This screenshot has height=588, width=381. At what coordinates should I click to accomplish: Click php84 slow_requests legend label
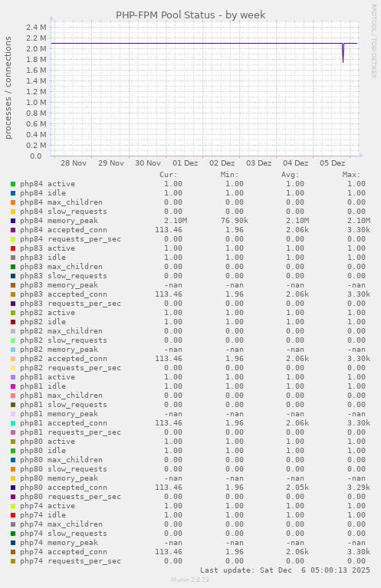(64, 212)
